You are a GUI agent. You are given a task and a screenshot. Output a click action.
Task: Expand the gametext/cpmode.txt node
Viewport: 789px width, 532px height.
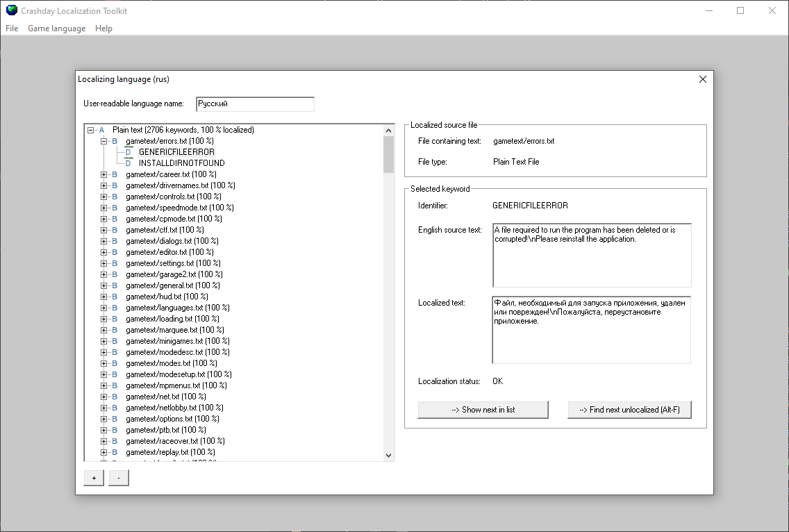103,219
